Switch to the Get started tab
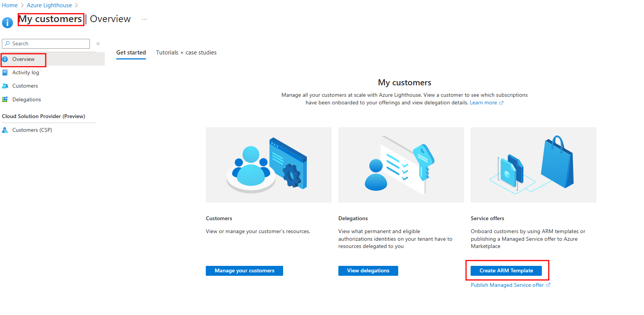Image resolution: width=644 pixels, height=315 pixels. pos(131,53)
